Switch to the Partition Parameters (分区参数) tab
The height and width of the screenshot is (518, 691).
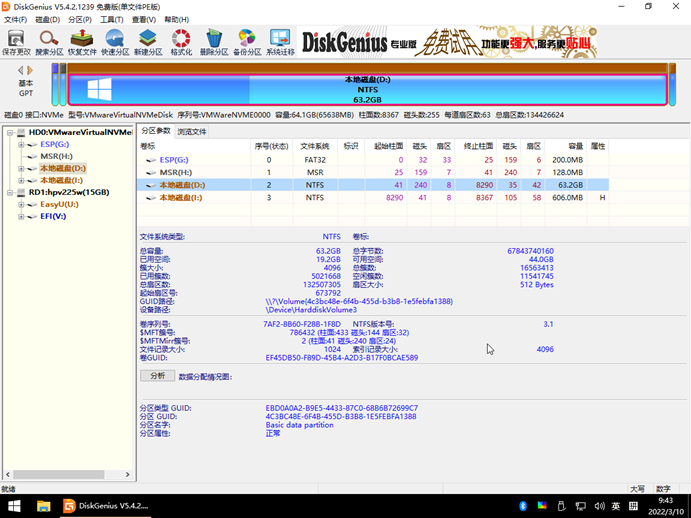(156, 131)
